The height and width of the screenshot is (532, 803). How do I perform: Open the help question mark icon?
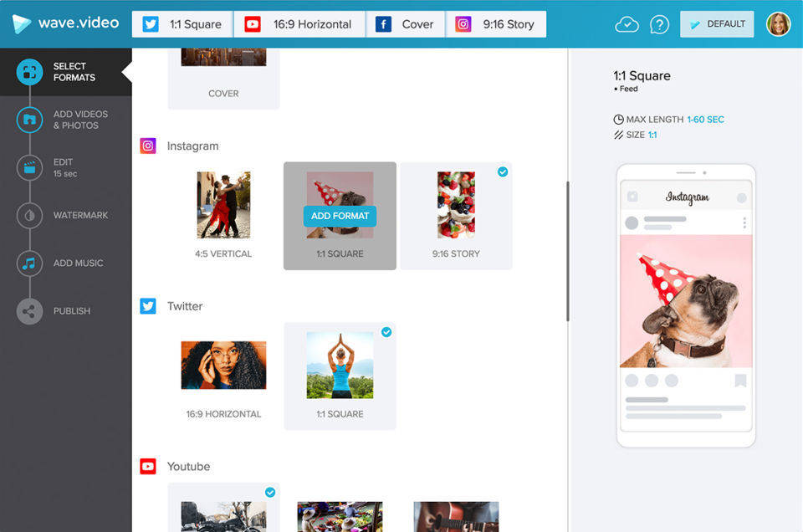click(x=659, y=24)
